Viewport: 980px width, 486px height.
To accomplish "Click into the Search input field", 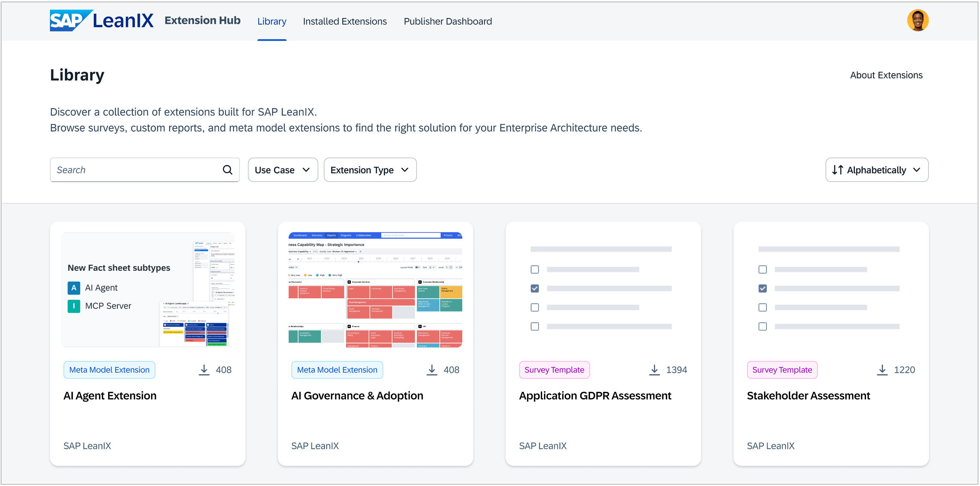I will click(x=137, y=170).
